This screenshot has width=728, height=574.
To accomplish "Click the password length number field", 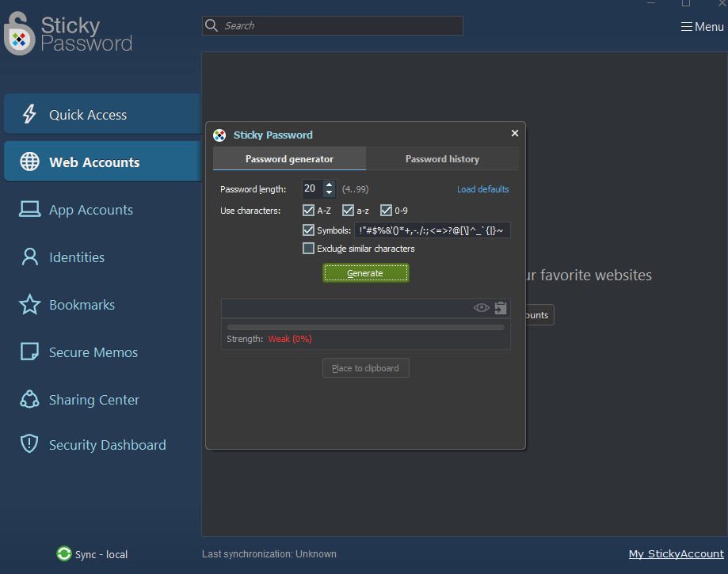I will [312, 188].
